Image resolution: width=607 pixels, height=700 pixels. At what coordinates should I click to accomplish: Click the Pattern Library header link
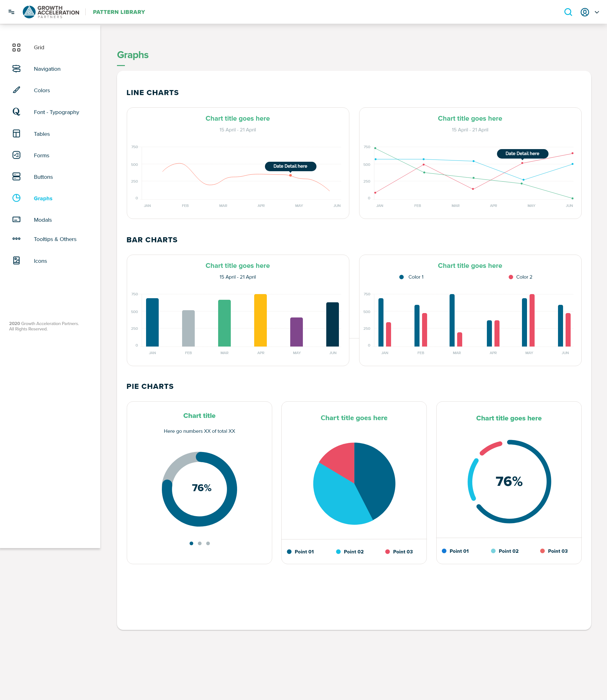(x=119, y=12)
